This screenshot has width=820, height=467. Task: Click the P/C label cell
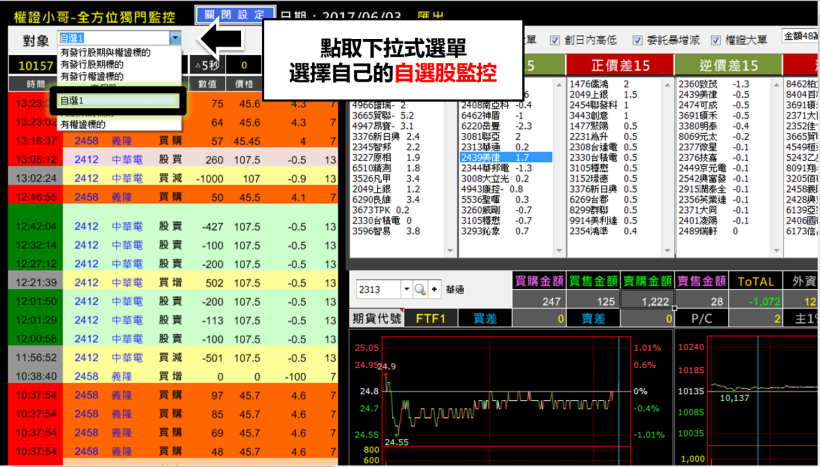point(701,318)
